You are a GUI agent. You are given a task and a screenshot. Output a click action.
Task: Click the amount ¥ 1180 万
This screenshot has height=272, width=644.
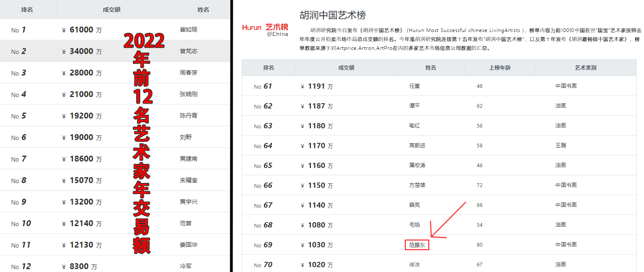[x=317, y=126]
